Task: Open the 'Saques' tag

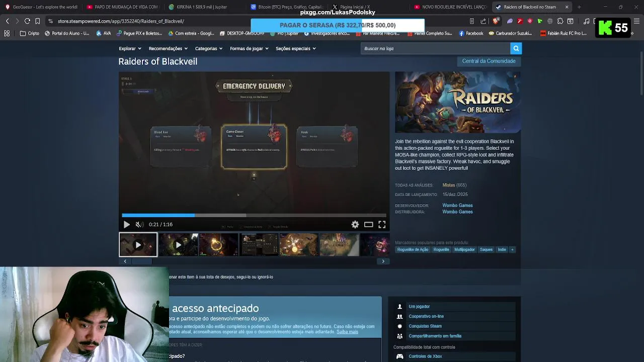Action: coord(486,249)
